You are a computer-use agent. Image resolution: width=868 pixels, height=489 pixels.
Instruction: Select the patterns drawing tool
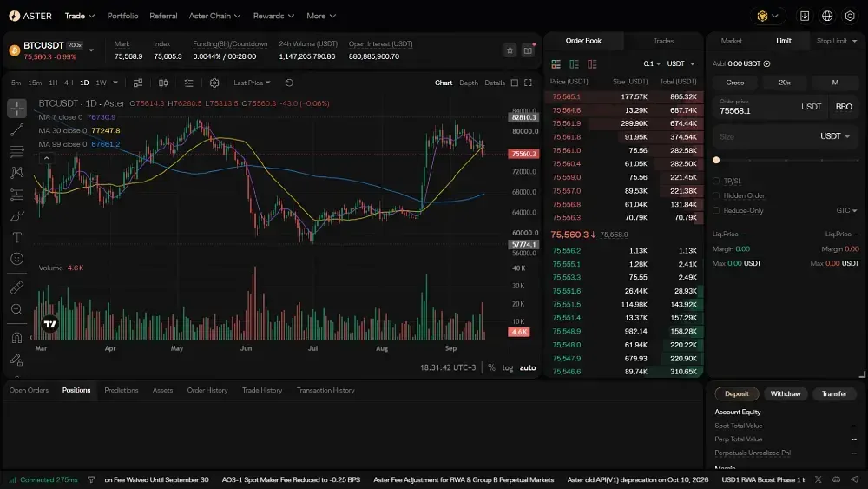(x=17, y=173)
